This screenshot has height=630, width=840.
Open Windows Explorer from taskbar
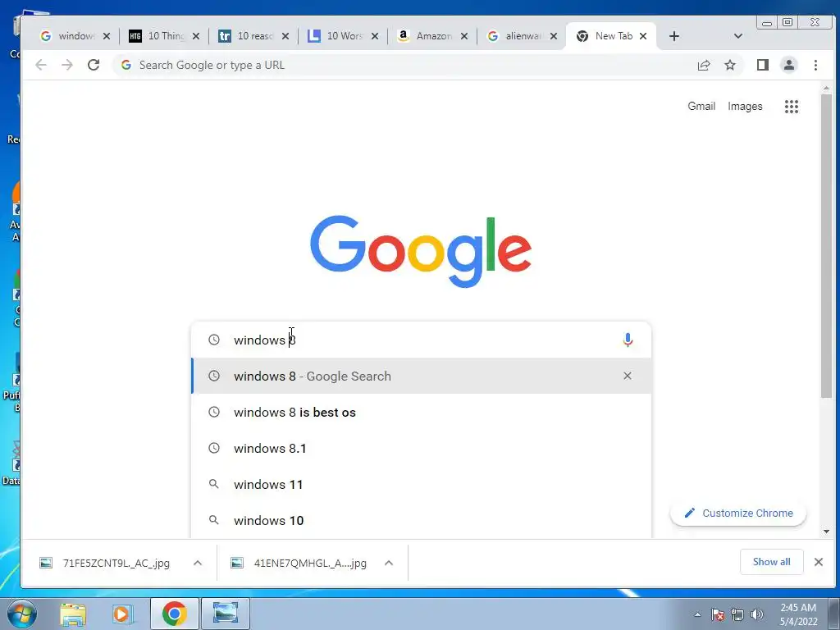click(x=73, y=614)
